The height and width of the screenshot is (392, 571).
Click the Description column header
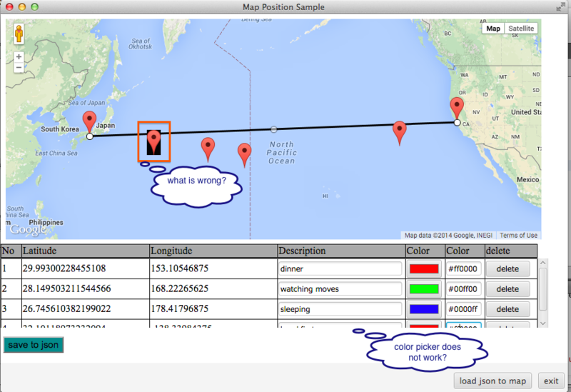point(342,251)
